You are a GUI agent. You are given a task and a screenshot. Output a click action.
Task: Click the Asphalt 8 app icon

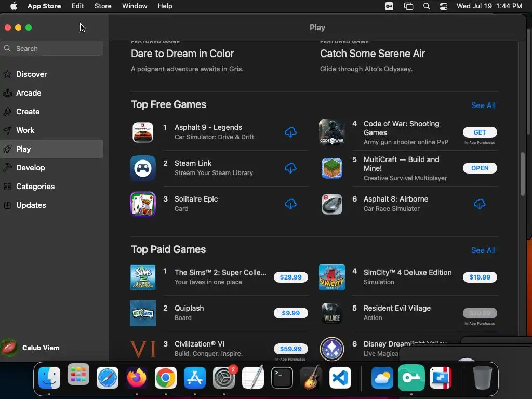click(x=332, y=204)
